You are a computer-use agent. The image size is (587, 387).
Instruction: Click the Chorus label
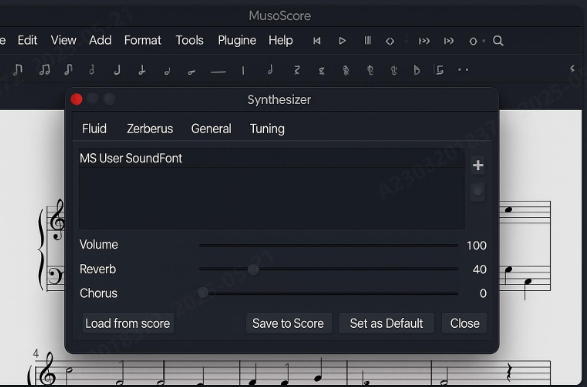98,293
